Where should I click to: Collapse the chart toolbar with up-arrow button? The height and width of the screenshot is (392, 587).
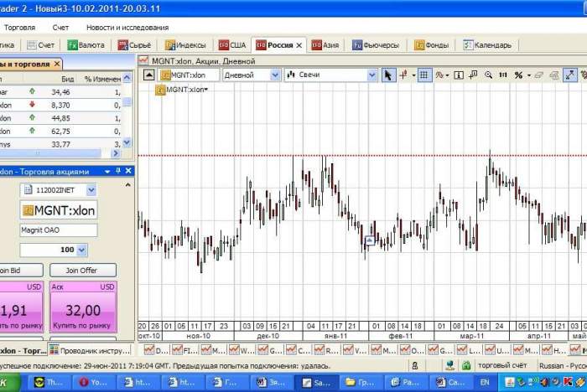tap(149, 75)
